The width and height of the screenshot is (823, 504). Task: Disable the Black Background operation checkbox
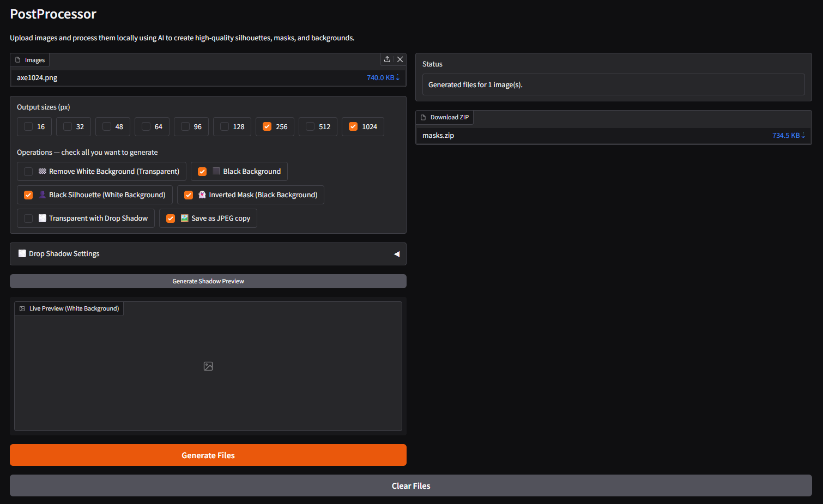pyautogui.click(x=202, y=172)
